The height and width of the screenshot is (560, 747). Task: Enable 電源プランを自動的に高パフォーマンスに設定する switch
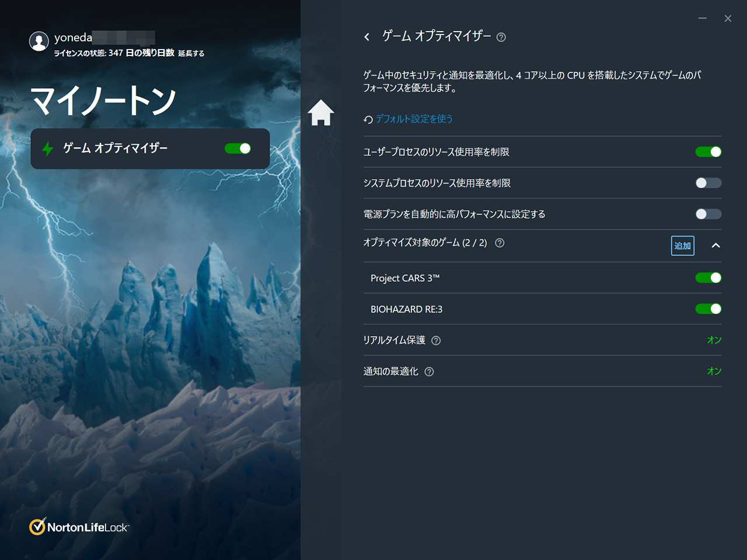[708, 214]
